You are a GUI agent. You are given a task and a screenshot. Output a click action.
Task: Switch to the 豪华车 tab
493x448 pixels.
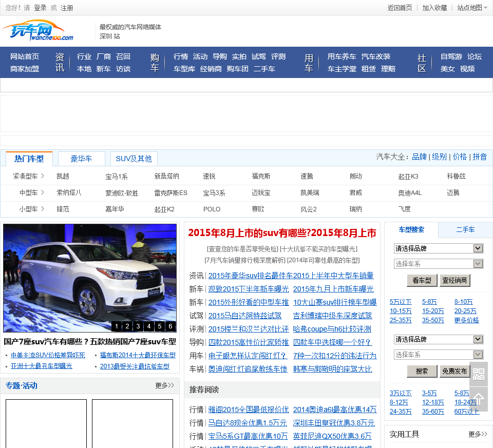(81, 159)
